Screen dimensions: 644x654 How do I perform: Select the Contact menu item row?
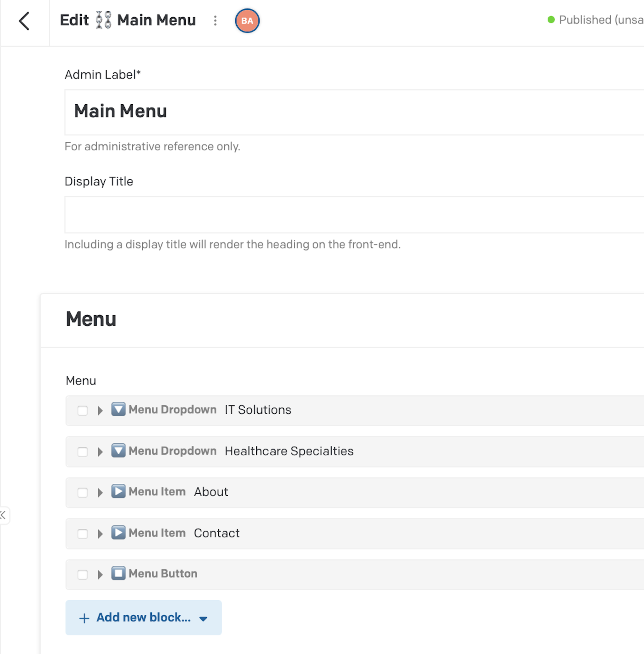(x=355, y=534)
